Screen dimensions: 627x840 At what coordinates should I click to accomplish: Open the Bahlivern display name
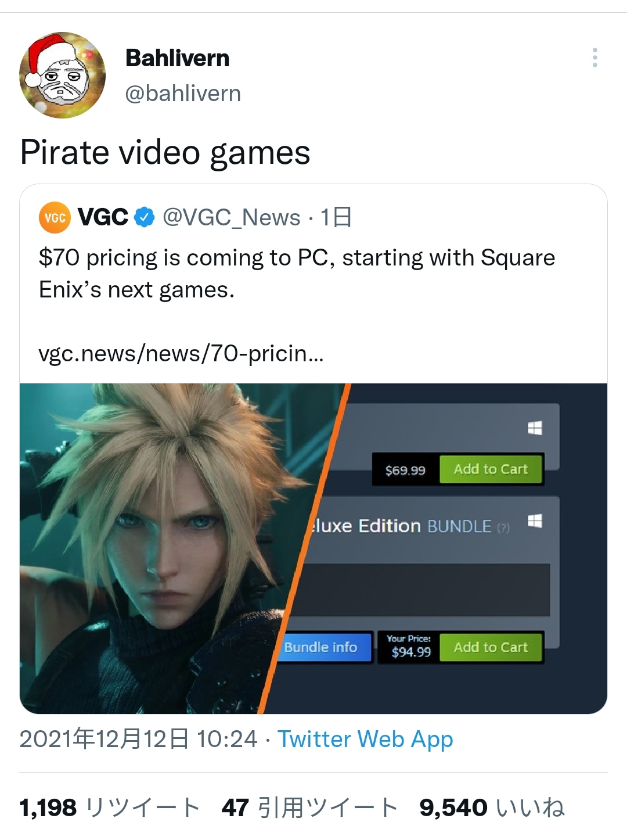coord(177,58)
